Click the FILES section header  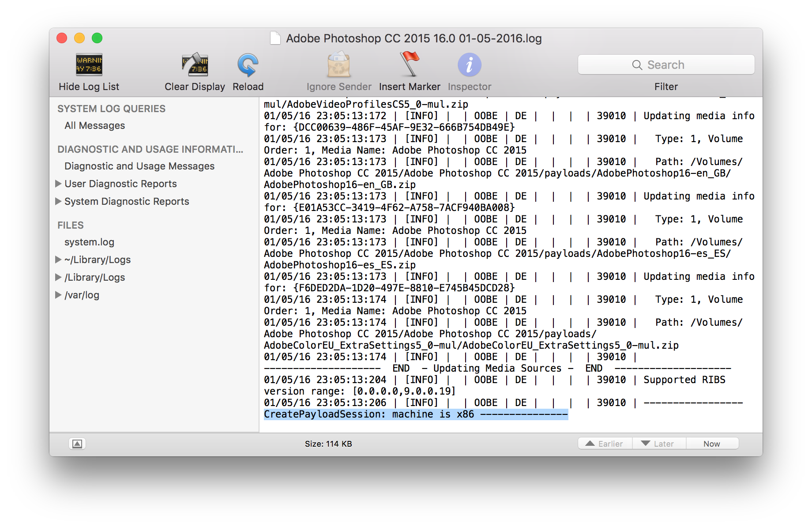[x=70, y=225]
